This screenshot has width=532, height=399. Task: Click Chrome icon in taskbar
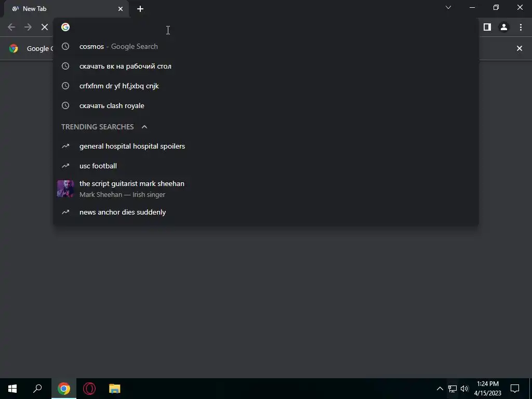(x=64, y=389)
